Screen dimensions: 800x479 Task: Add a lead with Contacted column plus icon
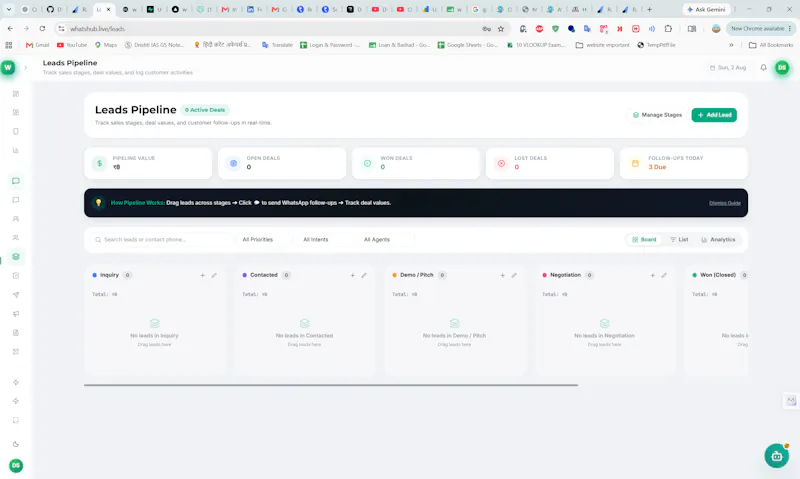tap(353, 275)
